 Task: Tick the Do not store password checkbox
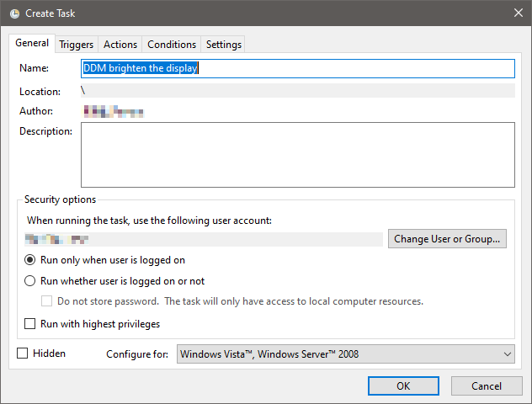click(x=46, y=301)
